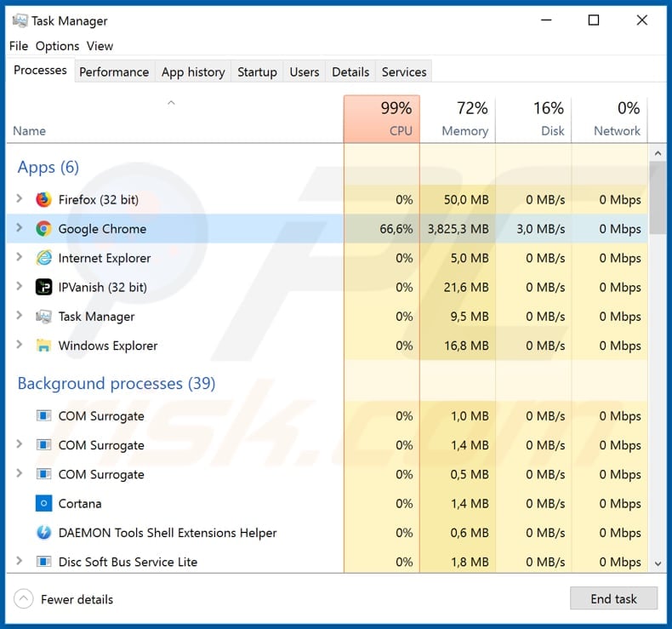Click the scrollbar up arrow
This screenshot has height=629, width=672.
click(658, 153)
